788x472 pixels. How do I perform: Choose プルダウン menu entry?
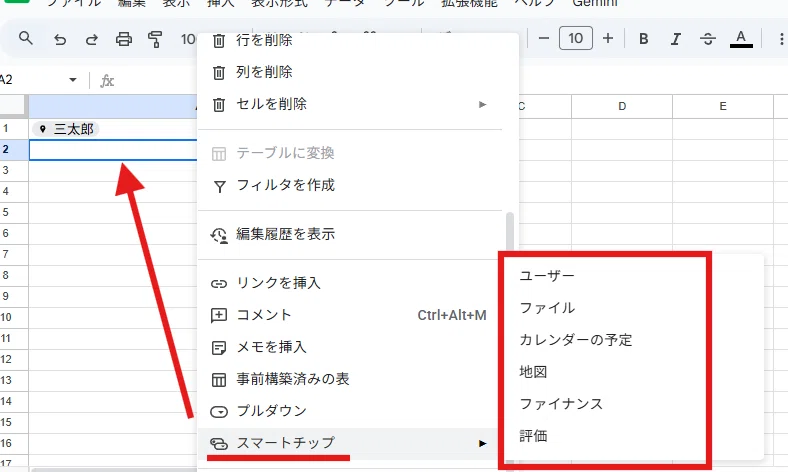tap(350, 411)
